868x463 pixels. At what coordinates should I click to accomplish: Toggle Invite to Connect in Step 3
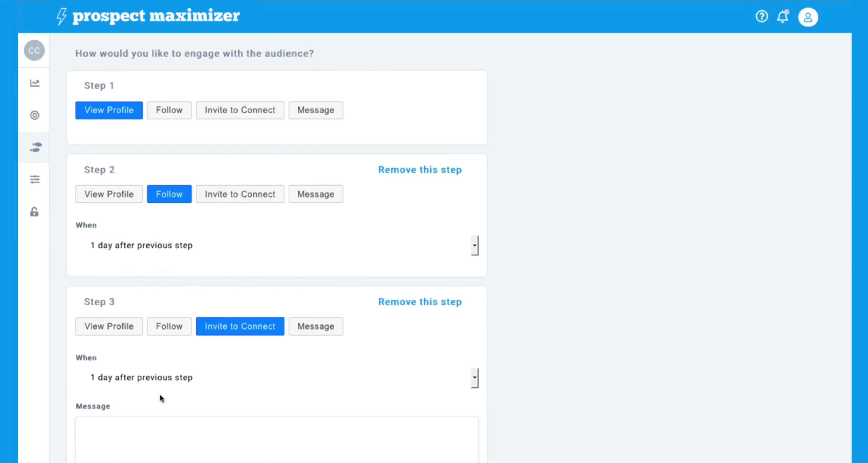[x=240, y=326]
